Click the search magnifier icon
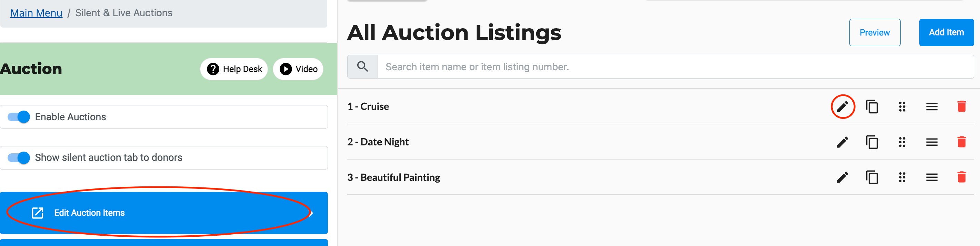This screenshot has height=246, width=980. point(362,66)
